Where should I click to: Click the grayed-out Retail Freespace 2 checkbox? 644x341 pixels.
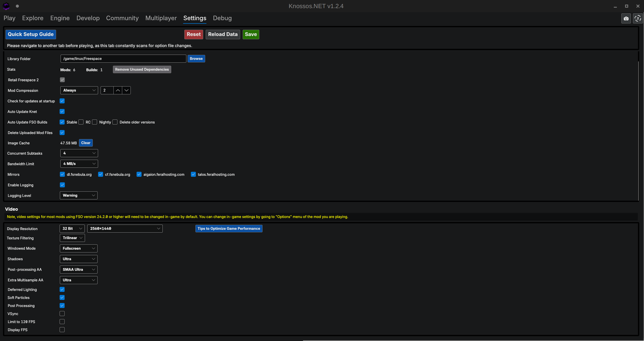click(x=62, y=80)
